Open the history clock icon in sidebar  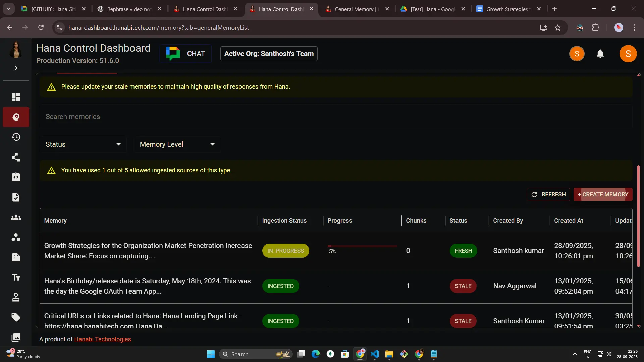click(16, 137)
